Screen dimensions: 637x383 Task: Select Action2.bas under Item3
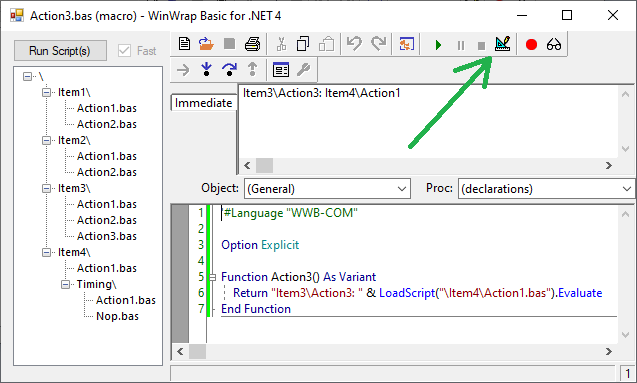click(x=107, y=220)
